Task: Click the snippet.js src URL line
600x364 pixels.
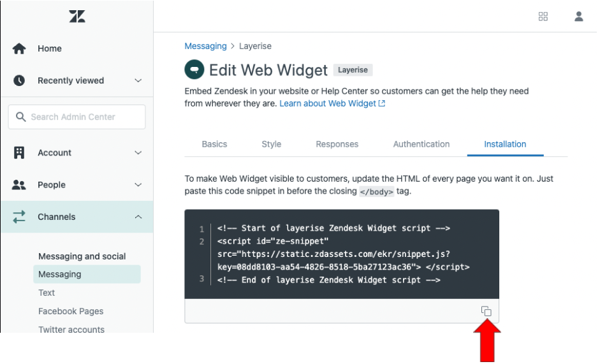Action: tap(333, 254)
